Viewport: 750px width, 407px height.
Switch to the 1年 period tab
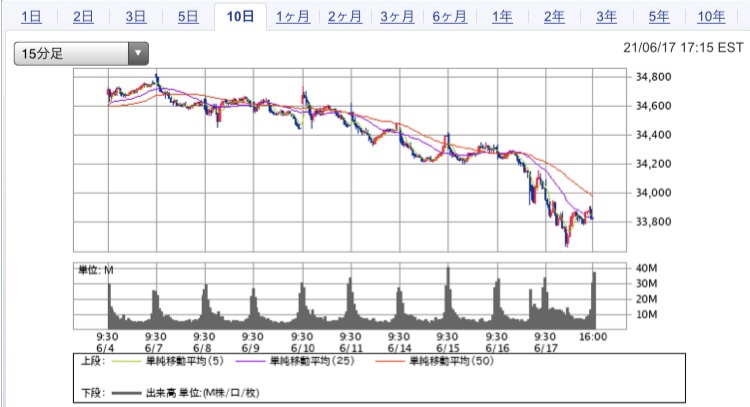[502, 17]
